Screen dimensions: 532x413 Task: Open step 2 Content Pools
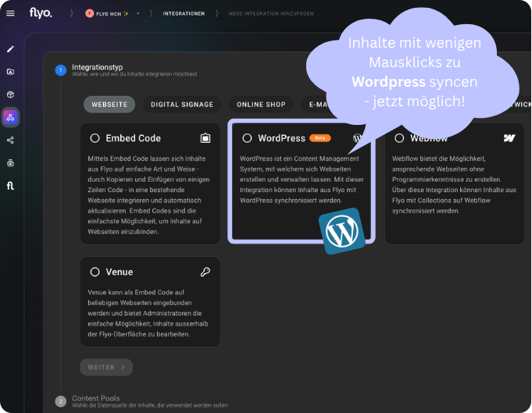pos(95,398)
